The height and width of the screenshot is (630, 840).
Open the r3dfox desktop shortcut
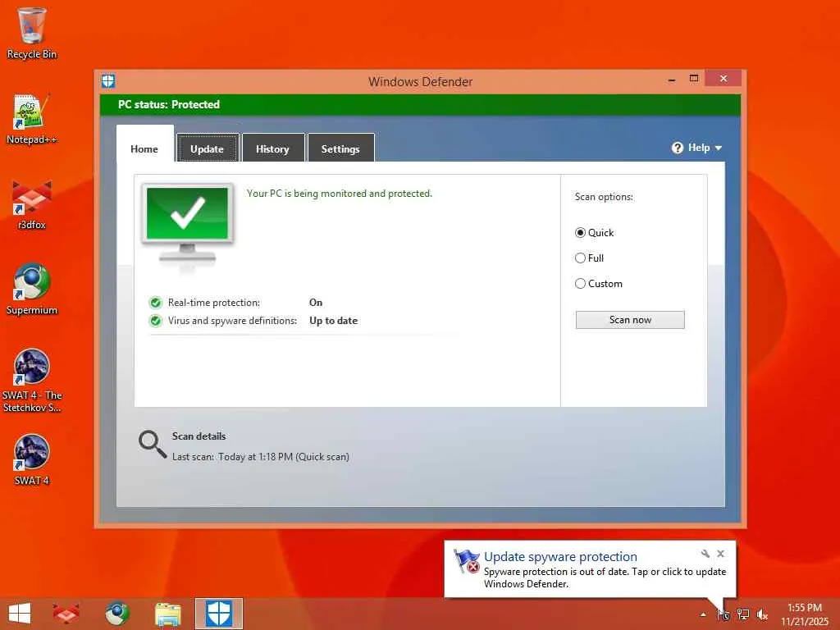[32, 204]
